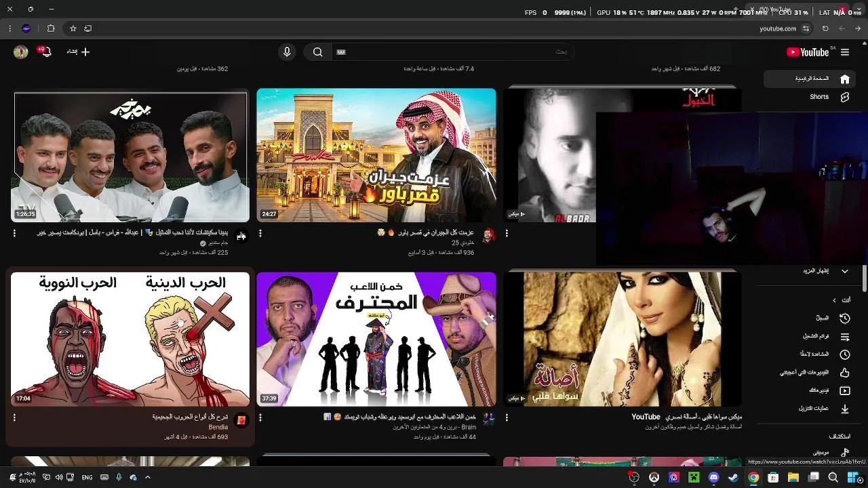The image size is (868, 488).
Task: Show hidden tray icons chevron
Action: 147,477
